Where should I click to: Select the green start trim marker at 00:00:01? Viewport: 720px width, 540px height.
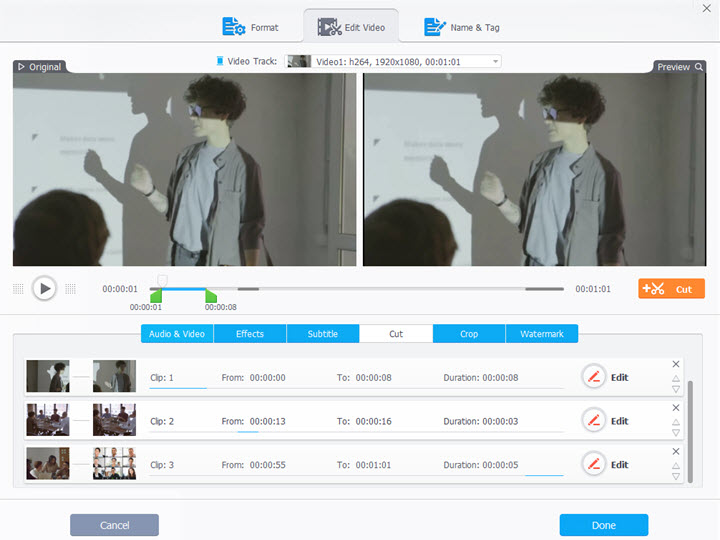click(x=156, y=295)
